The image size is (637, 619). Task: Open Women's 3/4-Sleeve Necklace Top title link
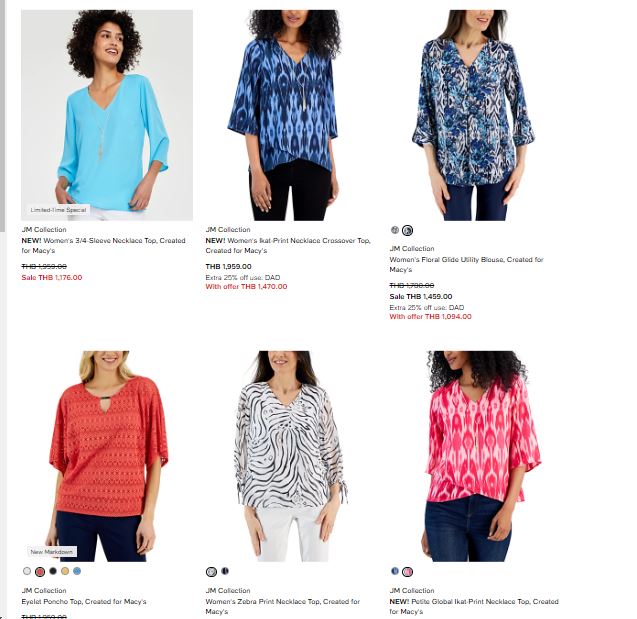104,245
